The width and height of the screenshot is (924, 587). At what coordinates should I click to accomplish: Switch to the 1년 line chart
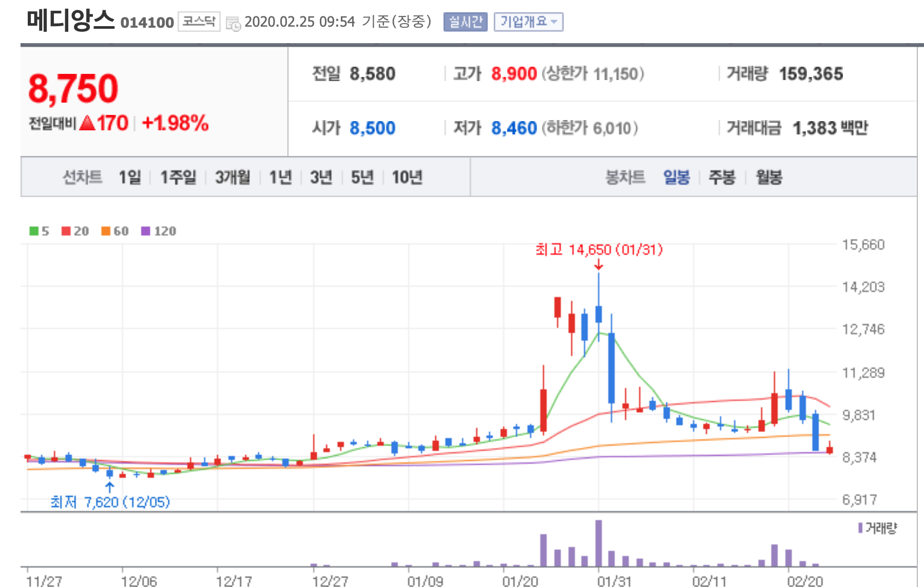(x=280, y=177)
